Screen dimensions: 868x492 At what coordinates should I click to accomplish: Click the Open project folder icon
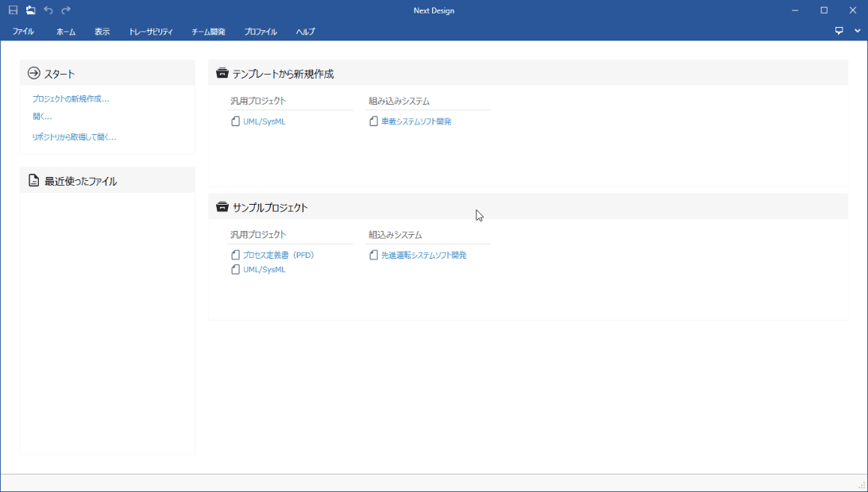30,10
